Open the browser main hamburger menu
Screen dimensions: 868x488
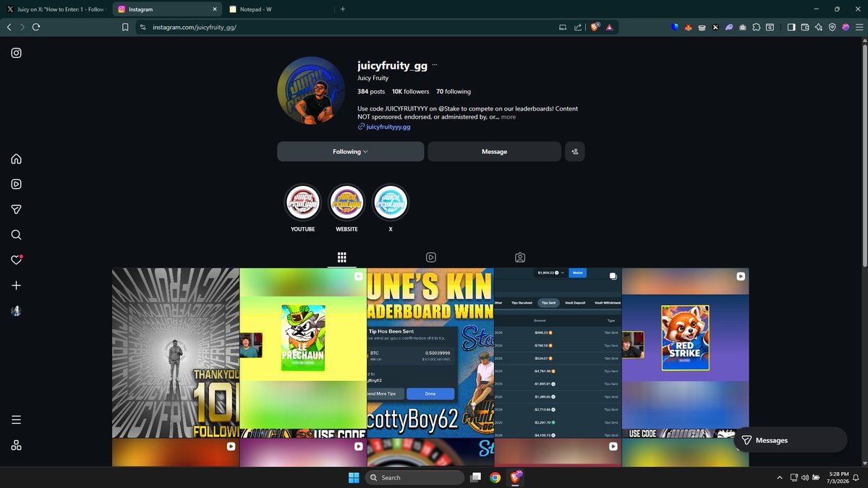click(x=859, y=27)
